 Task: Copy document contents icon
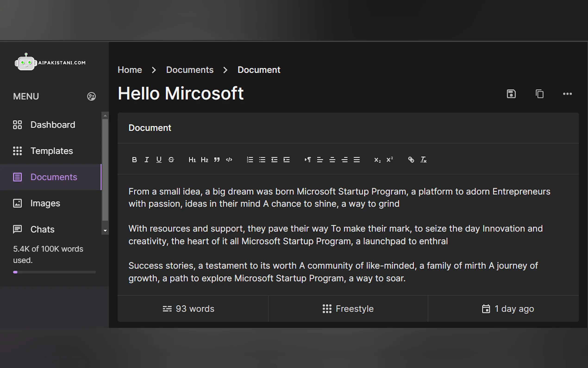(x=539, y=94)
